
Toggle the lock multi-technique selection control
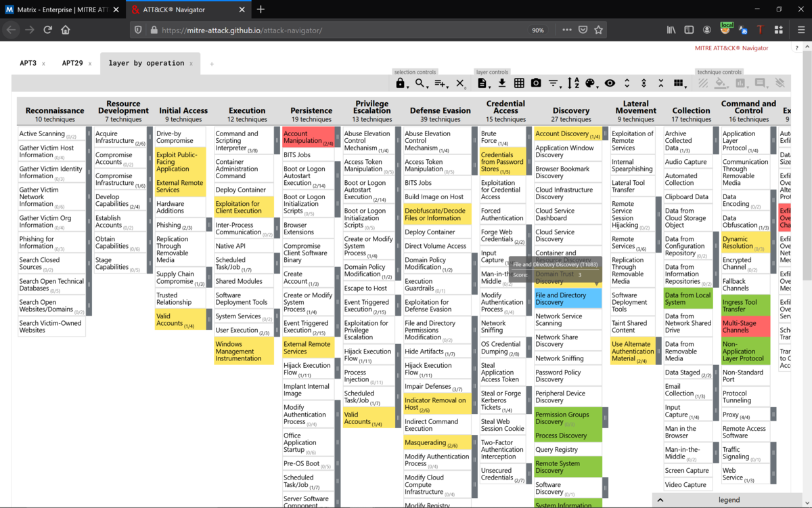400,83
